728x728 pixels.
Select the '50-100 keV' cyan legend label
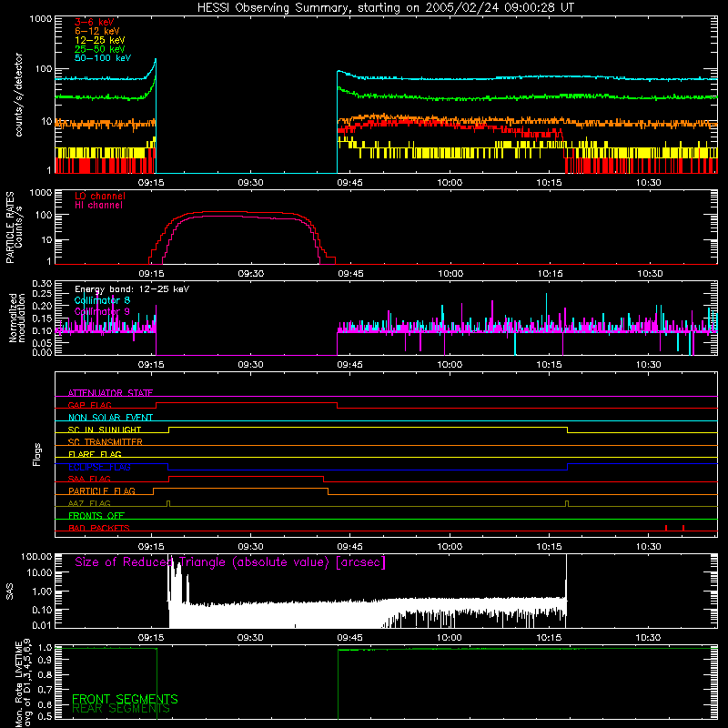click(x=103, y=57)
